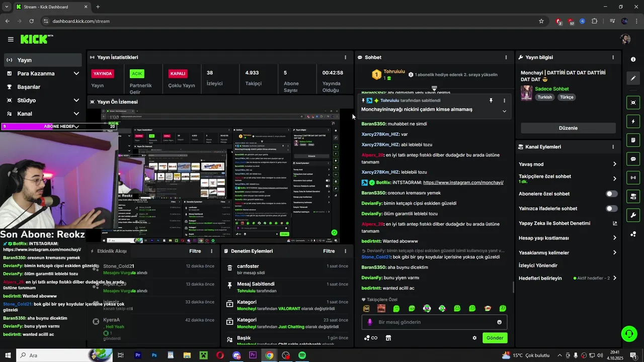Click the microphone icon in the message box
The width and height of the screenshot is (644, 362).
coord(370,322)
